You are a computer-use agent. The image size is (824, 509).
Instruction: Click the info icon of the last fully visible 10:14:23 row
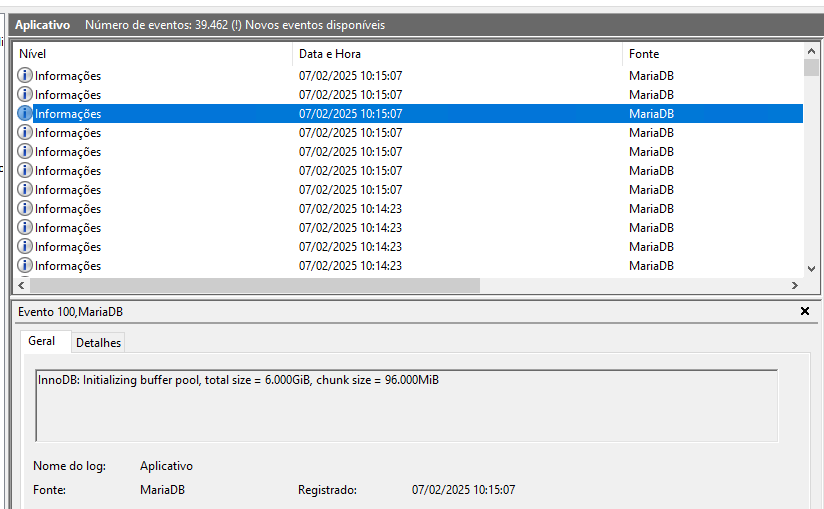click(x=24, y=265)
